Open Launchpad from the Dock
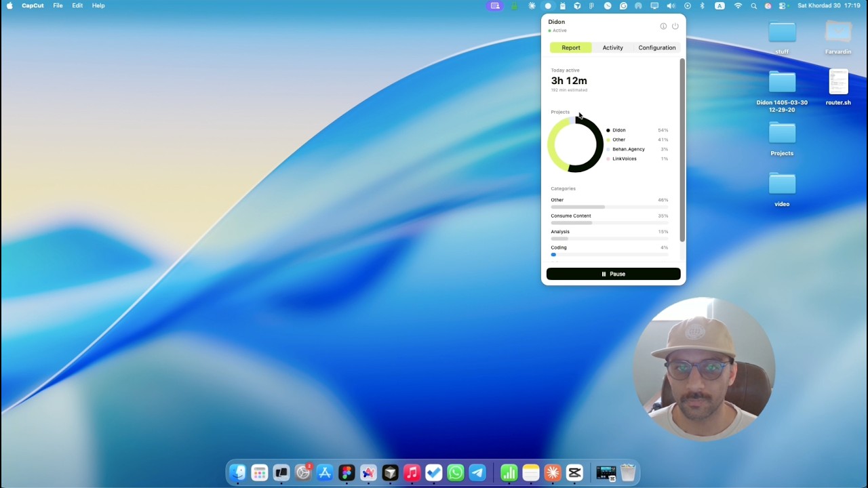The image size is (868, 488). 259,472
